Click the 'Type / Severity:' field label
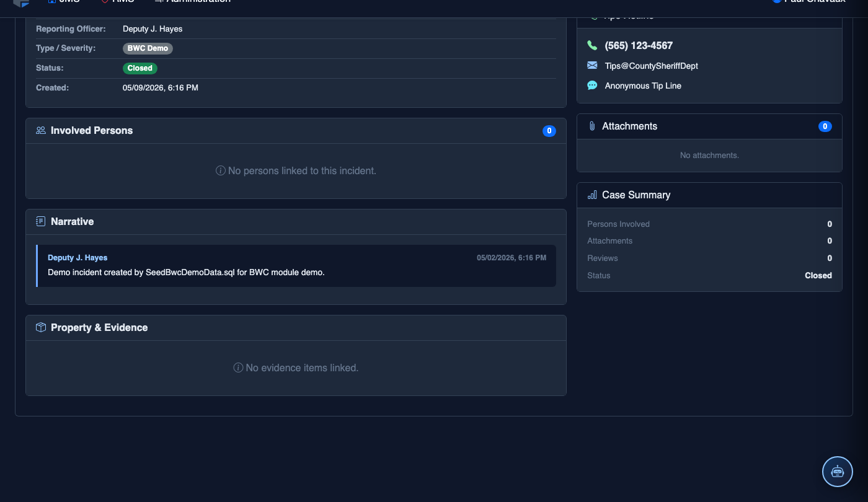This screenshot has width=868, height=502. coord(66,48)
